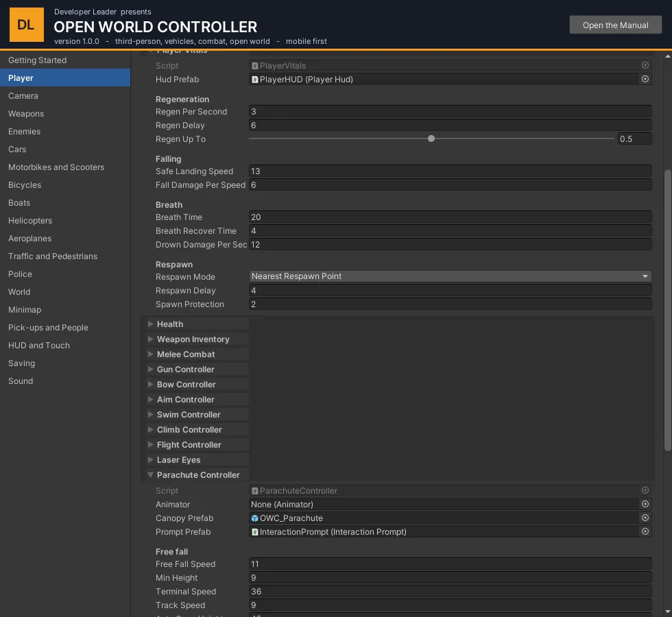
Task: Click the Free Fall Speed field
Action: click(x=450, y=564)
